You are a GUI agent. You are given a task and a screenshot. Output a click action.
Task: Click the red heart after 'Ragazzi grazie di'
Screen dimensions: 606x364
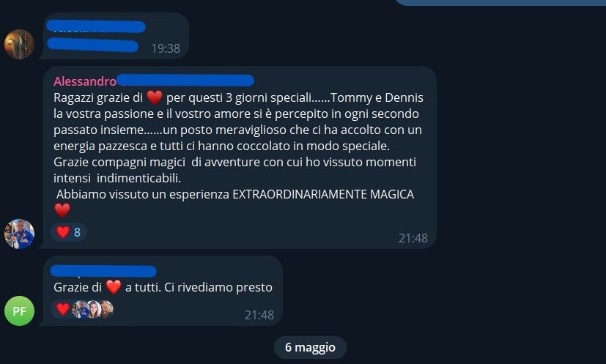(155, 97)
